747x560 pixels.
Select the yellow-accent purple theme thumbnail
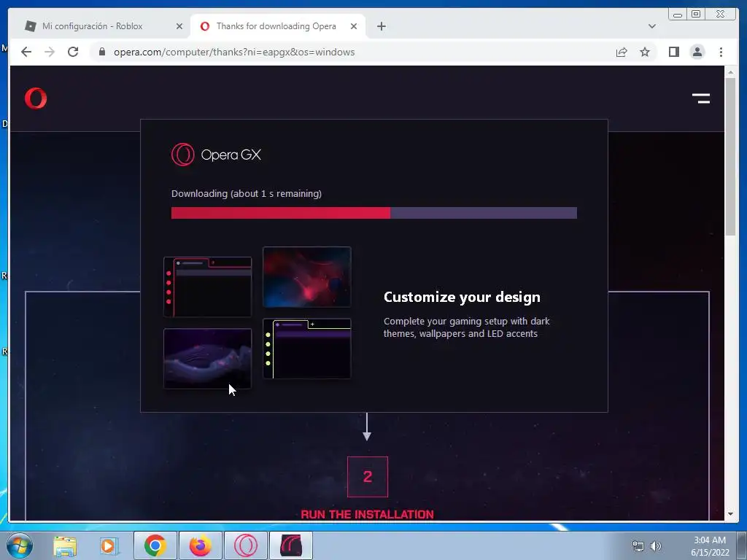pyautogui.click(x=307, y=349)
